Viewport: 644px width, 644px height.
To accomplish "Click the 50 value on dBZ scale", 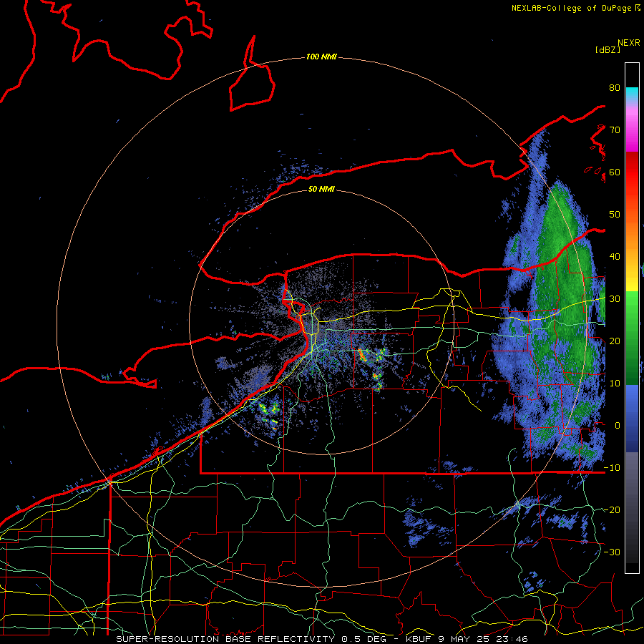I will (x=615, y=215).
